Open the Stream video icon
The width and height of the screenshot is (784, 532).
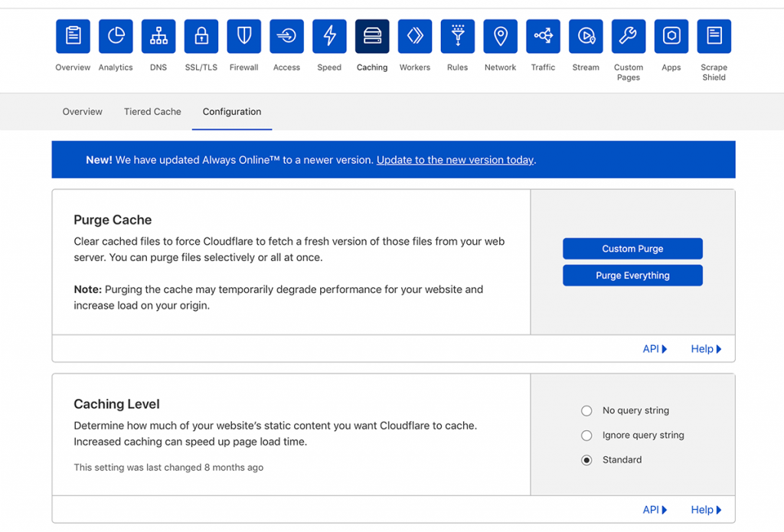point(585,35)
